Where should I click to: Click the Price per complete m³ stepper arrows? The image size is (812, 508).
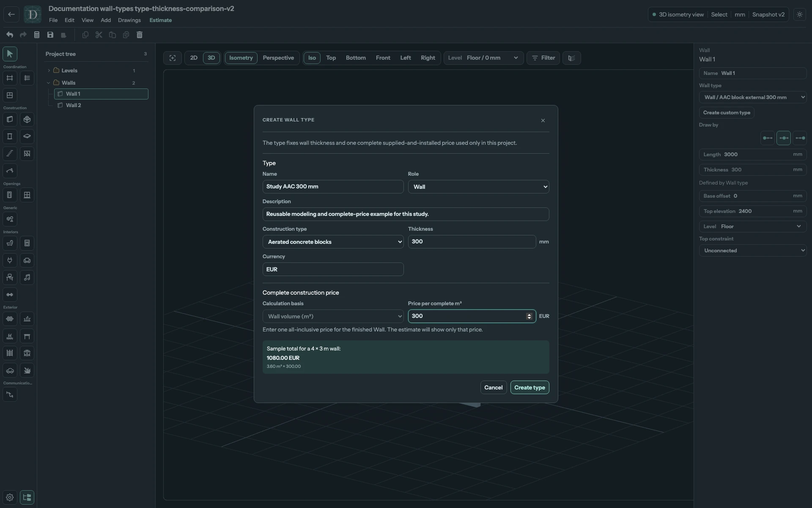click(x=529, y=316)
